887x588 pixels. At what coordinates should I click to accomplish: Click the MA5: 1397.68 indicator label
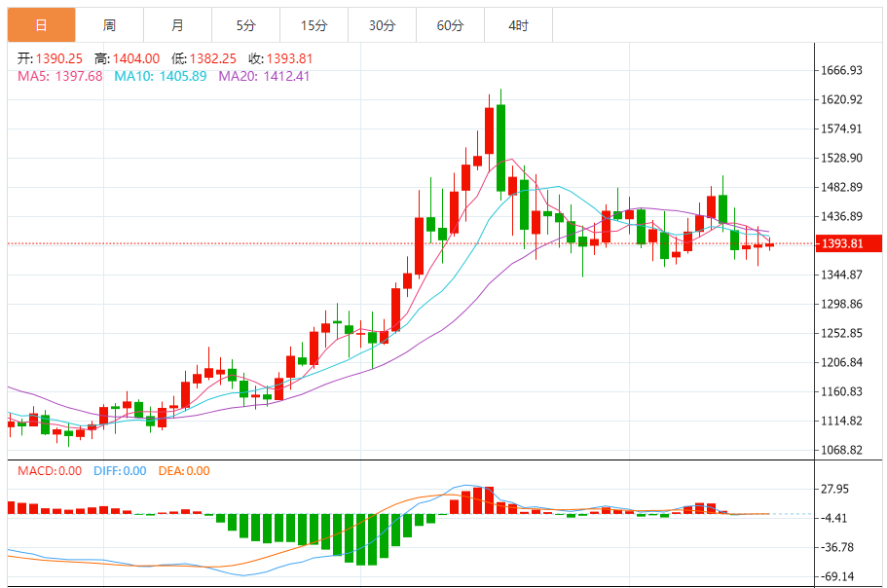tap(60, 76)
